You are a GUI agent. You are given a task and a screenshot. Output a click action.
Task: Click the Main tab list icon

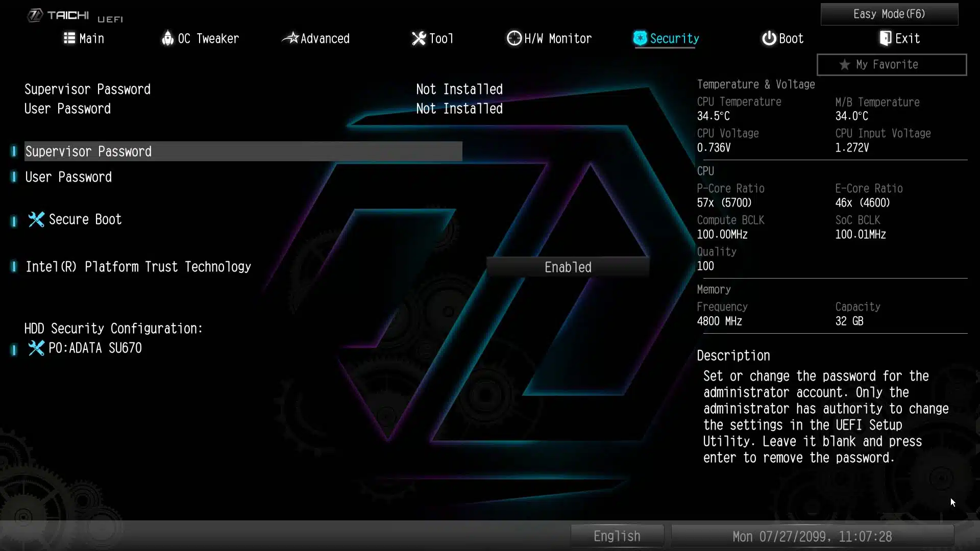point(69,38)
